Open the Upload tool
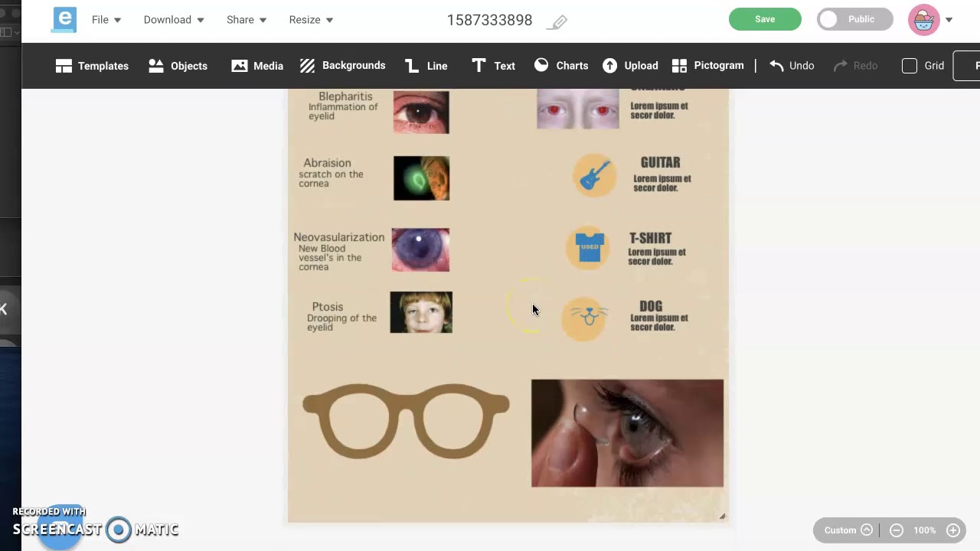The image size is (980, 551). pyautogui.click(x=630, y=66)
